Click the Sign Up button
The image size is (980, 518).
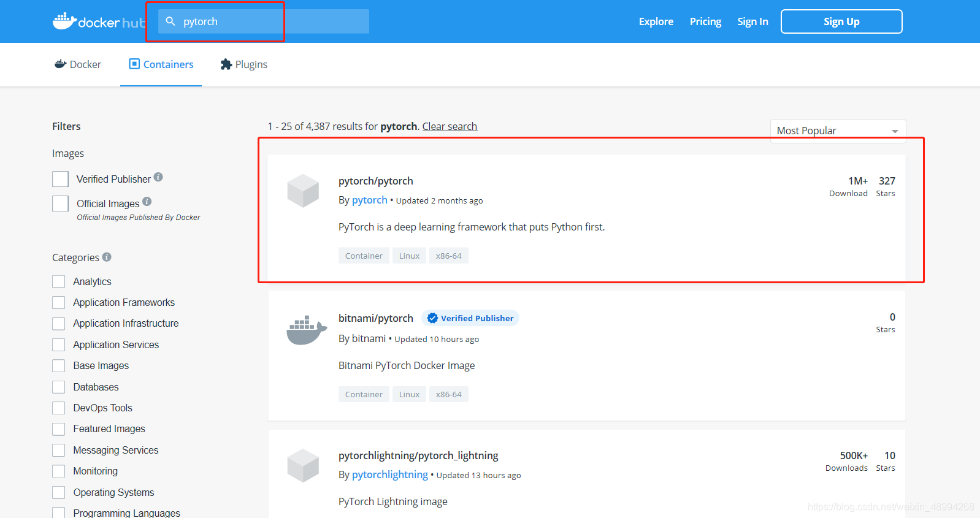pyautogui.click(x=841, y=21)
